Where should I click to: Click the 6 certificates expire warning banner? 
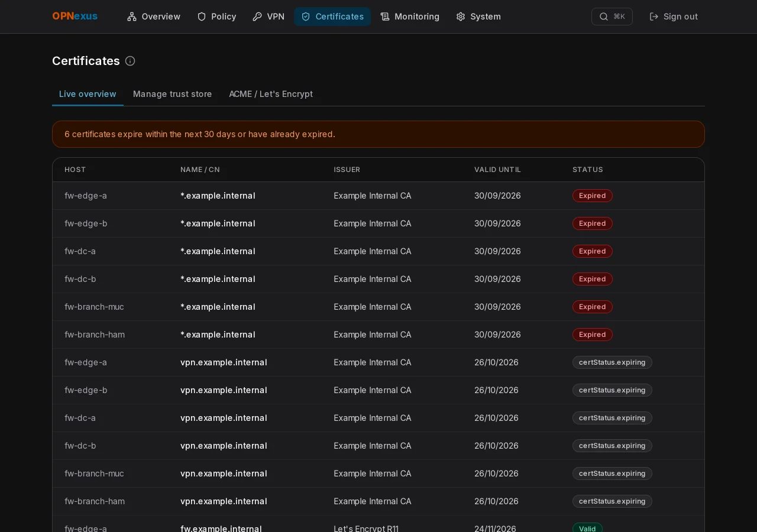[x=378, y=134]
